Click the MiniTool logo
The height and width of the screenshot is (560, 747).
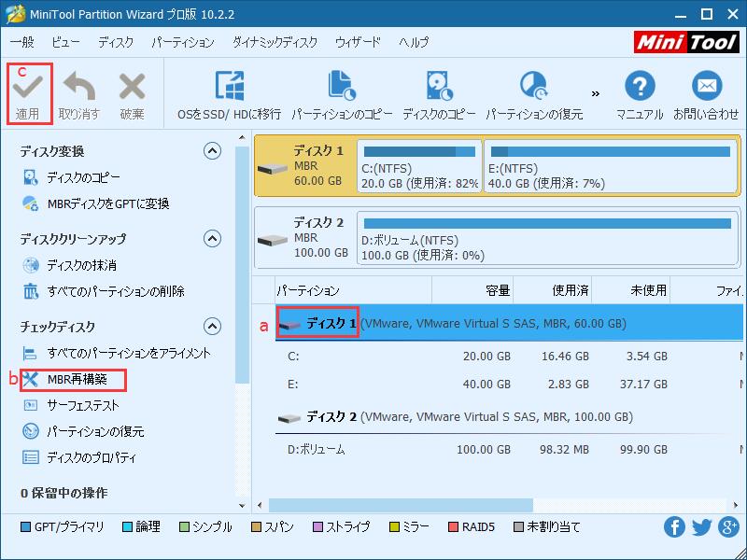click(x=686, y=42)
